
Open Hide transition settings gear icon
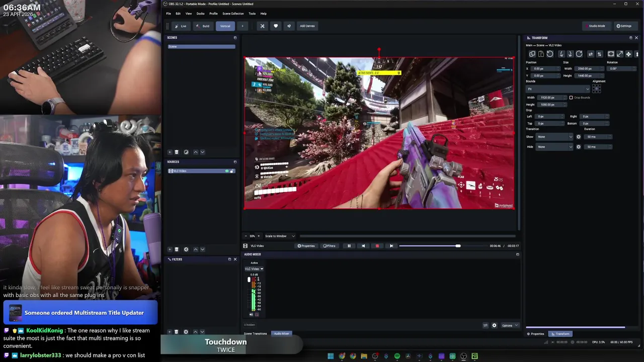click(578, 147)
